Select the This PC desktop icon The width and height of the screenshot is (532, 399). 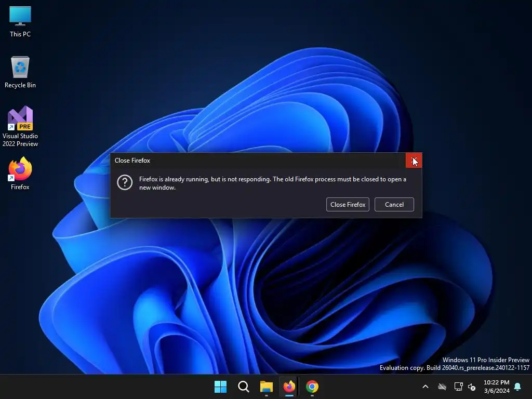click(x=20, y=21)
